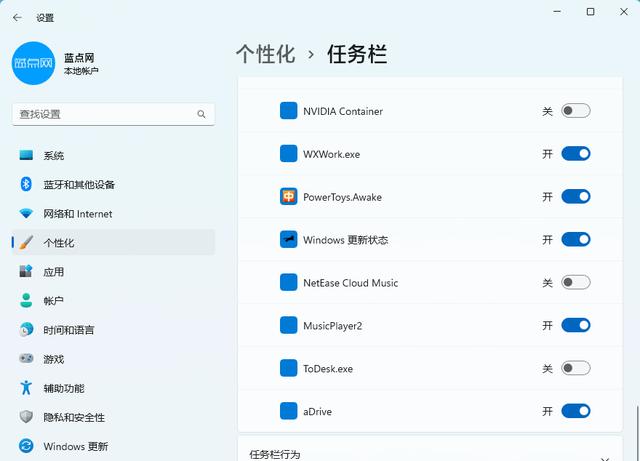Switch off the aDrive toggle

pos(576,411)
